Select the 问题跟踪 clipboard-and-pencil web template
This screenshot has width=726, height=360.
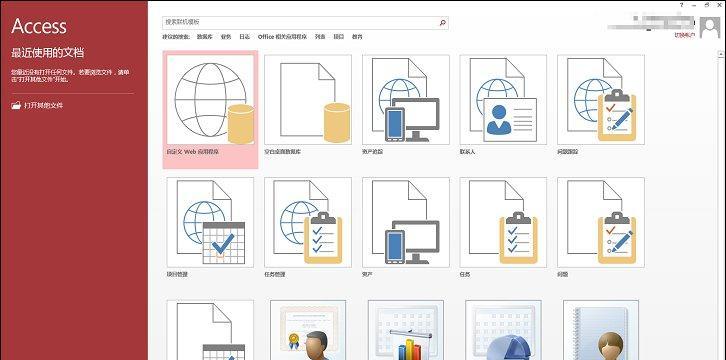click(x=601, y=99)
